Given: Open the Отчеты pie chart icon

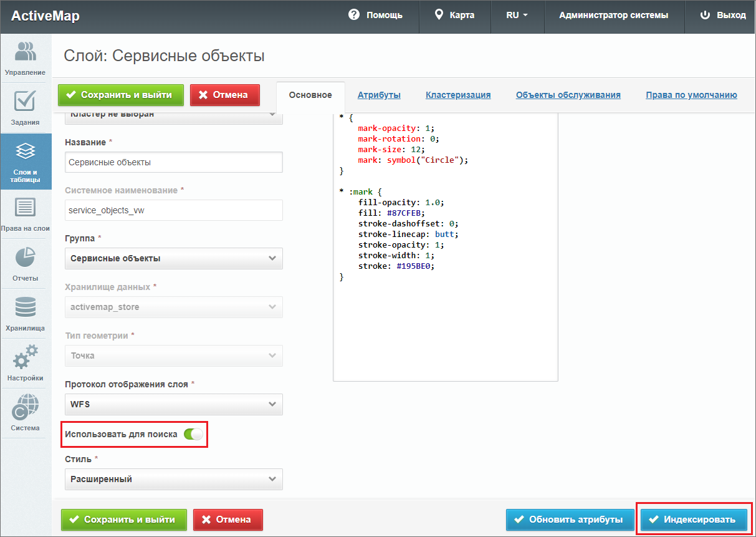Looking at the screenshot, I should [x=25, y=258].
